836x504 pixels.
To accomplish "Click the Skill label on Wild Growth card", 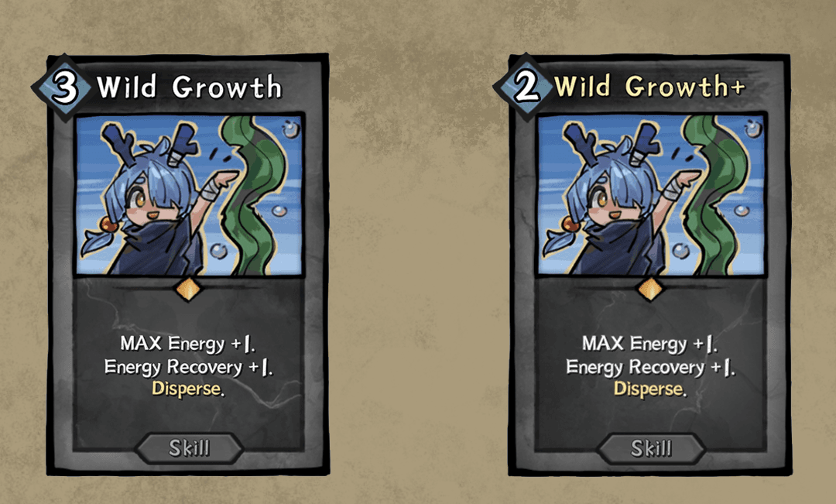I will tap(190, 448).
